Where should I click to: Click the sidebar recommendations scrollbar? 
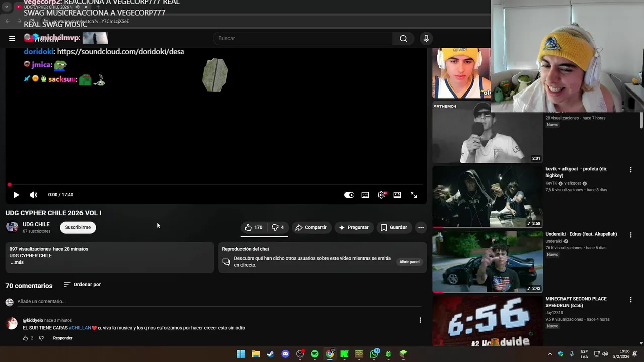pyautogui.click(x=641, y=120)
